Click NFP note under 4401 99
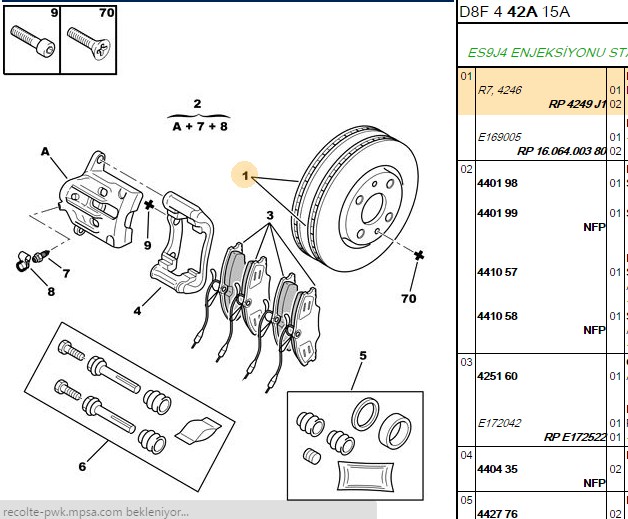 (x=594, y=227)
